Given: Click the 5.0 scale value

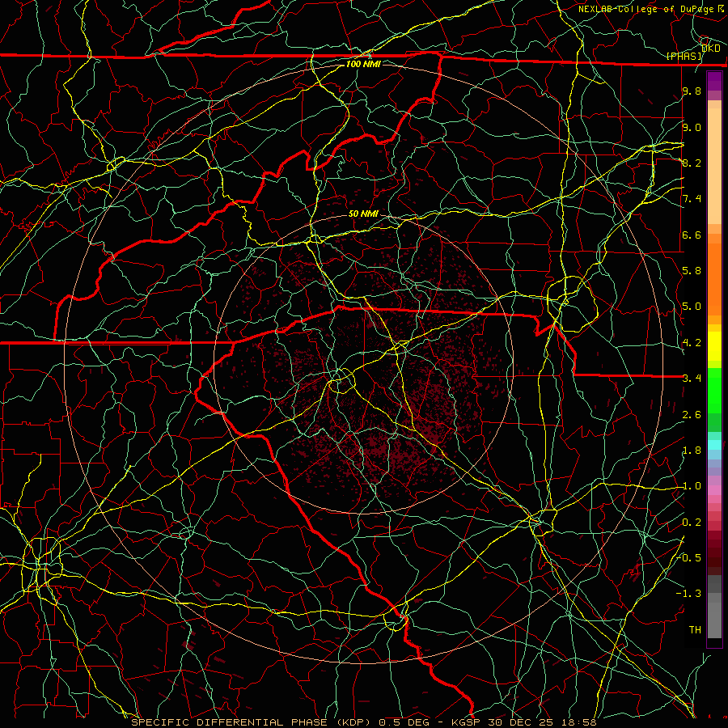Looking at the screenshot, I should tap(692, 307).
